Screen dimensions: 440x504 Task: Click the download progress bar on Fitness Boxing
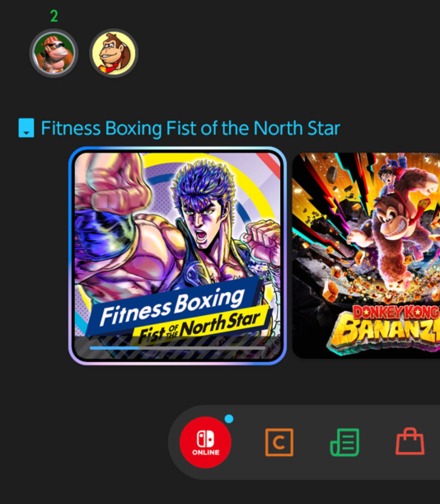click(x=177, y=348)
